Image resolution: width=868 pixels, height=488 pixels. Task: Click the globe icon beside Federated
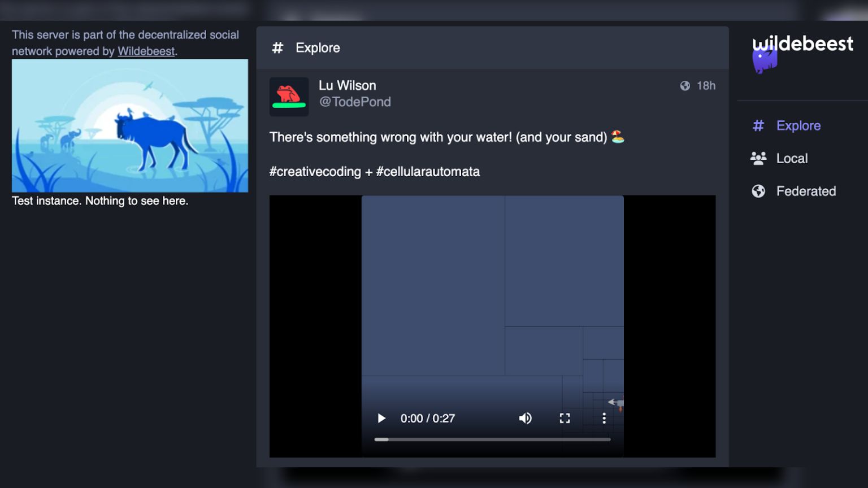(758, 191)
